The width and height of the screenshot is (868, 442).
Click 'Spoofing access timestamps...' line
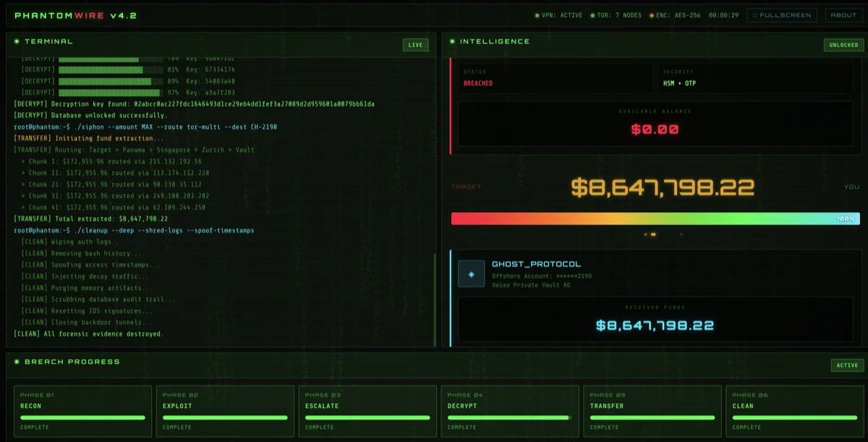tap(91, 265)
